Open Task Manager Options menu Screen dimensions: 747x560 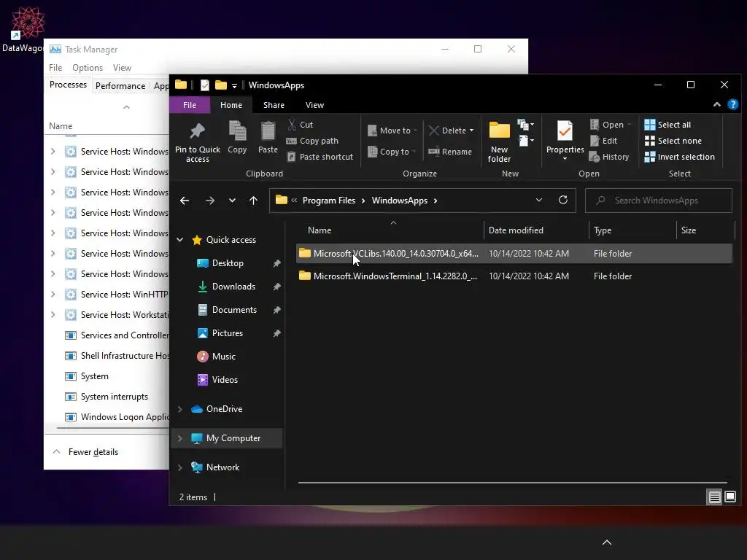[x=88, y=68]
